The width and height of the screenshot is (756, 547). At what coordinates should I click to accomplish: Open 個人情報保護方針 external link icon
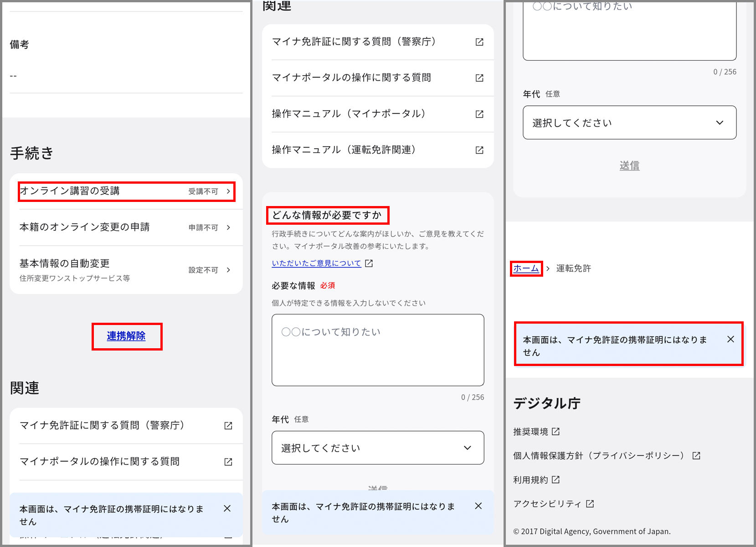pyautogui.click(x=696, y=456)
